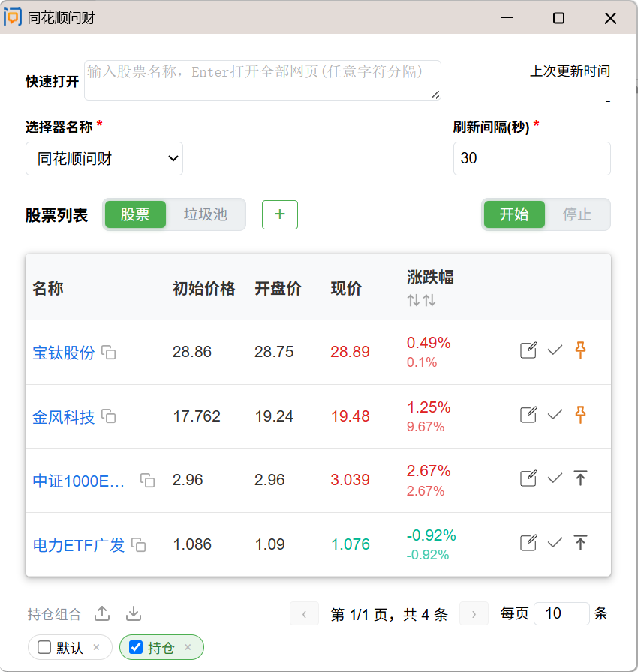Edit the 宝钛股份 row
Image resolution: width=638 pixels, height=672 pixels.
[x=528, y=350]
